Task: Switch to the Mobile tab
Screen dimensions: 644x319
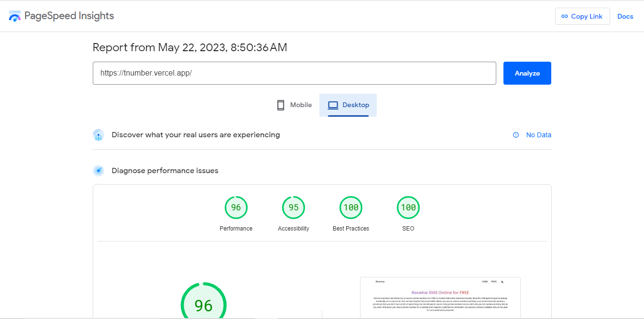Action: (x=294, y=105)
